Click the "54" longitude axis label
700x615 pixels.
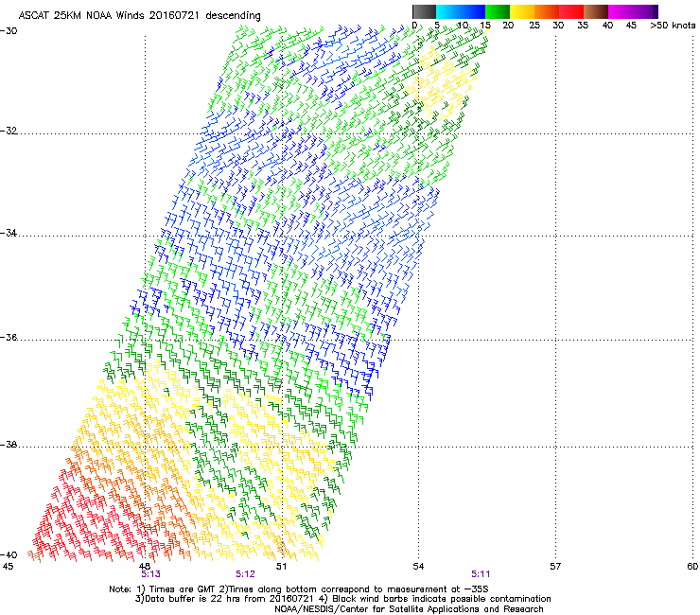[x=418, y=567]
